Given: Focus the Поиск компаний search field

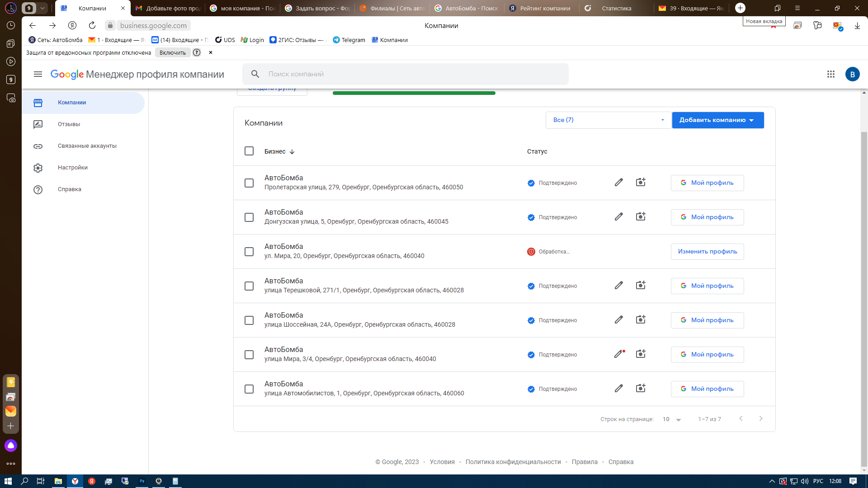Looking at the screenshot, I should pos(405,74).
